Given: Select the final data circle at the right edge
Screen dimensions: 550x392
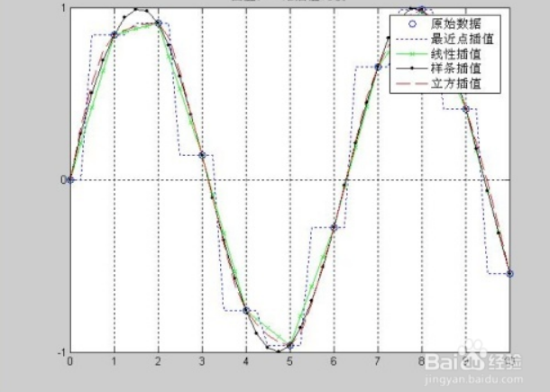Looking at the screenshot, I should click(x=510, y=274).
